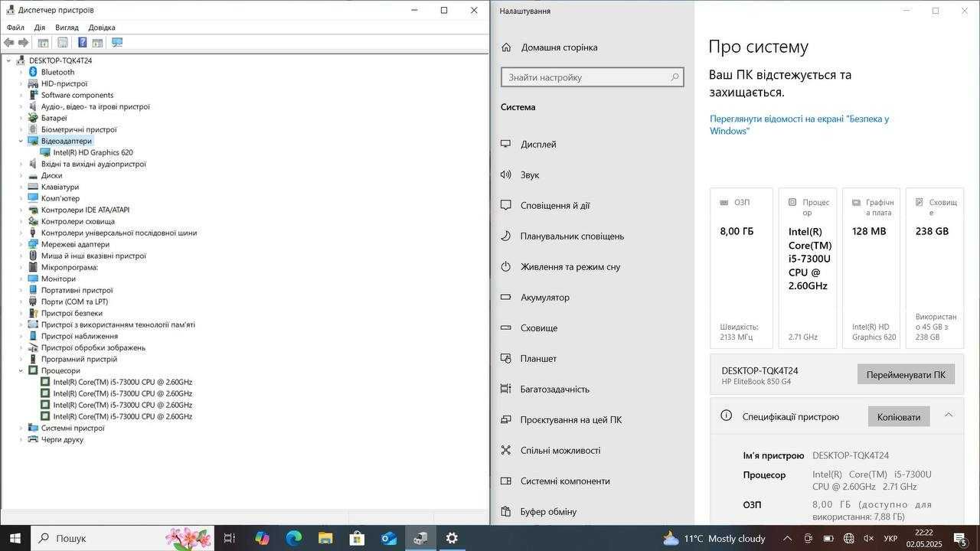Collapse the Процесори node
980x551 pixels.
click(21, 370)
